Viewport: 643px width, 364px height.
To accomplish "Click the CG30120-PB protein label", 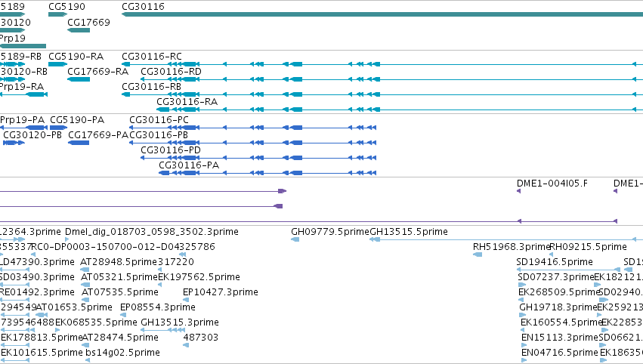I will [x=32, y=135].
